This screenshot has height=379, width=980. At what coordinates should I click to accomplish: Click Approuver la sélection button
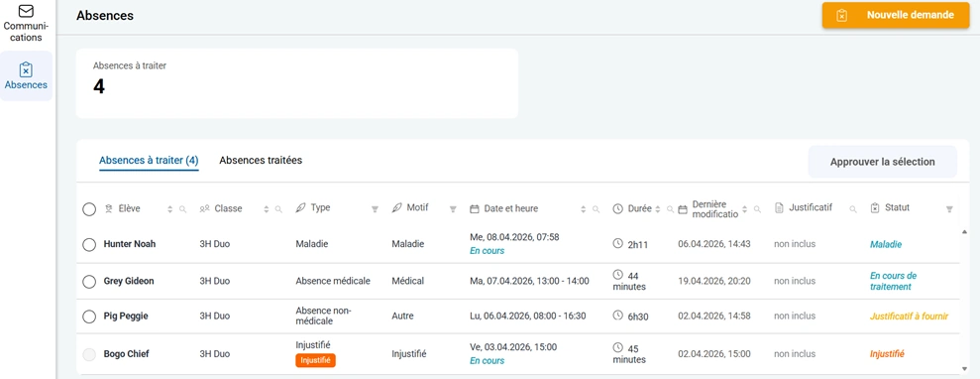tap(883, 162)
